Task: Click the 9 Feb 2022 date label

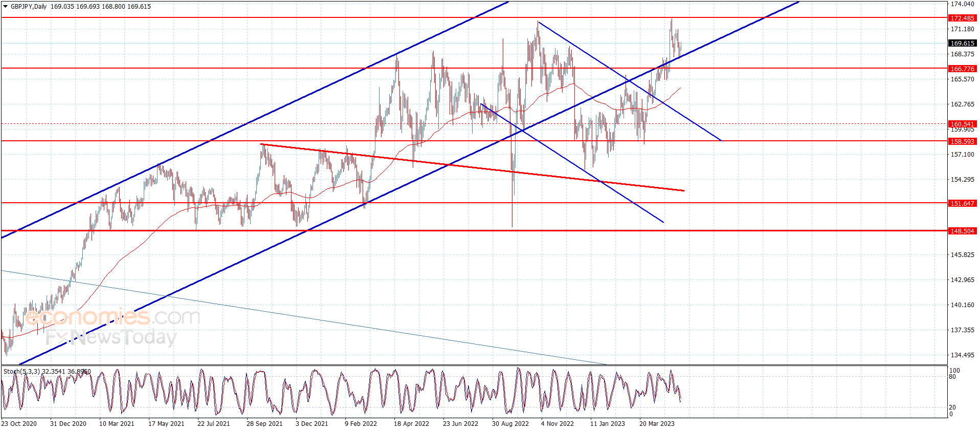Action: tap(361, 423)
